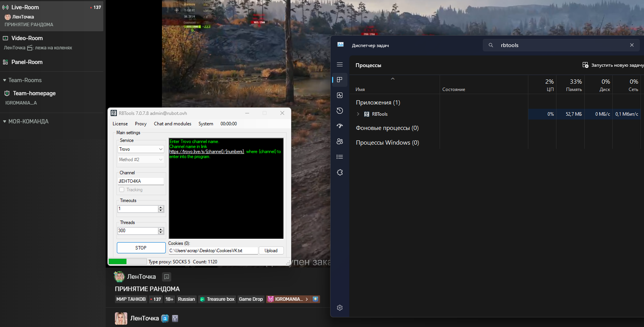Open App history page in Task Manager
The image size is (644, 327).
point(340,111)
